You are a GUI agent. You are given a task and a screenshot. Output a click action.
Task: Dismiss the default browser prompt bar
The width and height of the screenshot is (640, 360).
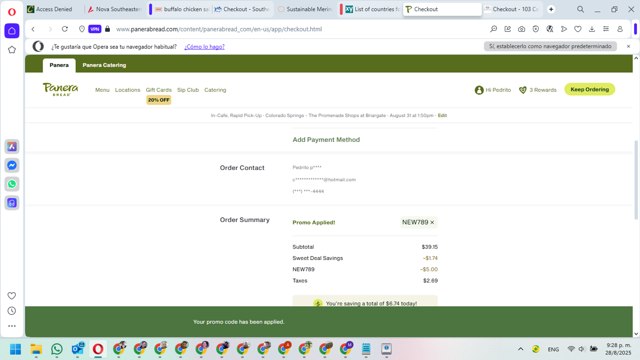[629, 46]
